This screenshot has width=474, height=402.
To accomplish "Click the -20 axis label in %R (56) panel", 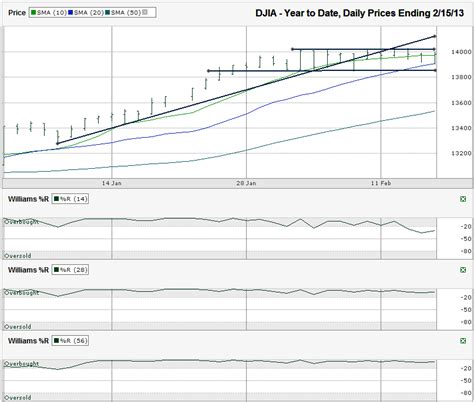I will point(466,369).
